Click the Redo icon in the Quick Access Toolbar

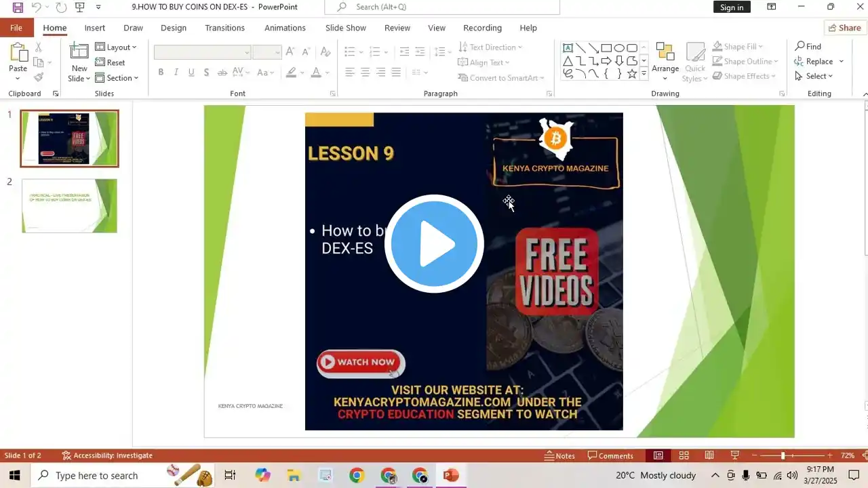[x=61, y=7]
